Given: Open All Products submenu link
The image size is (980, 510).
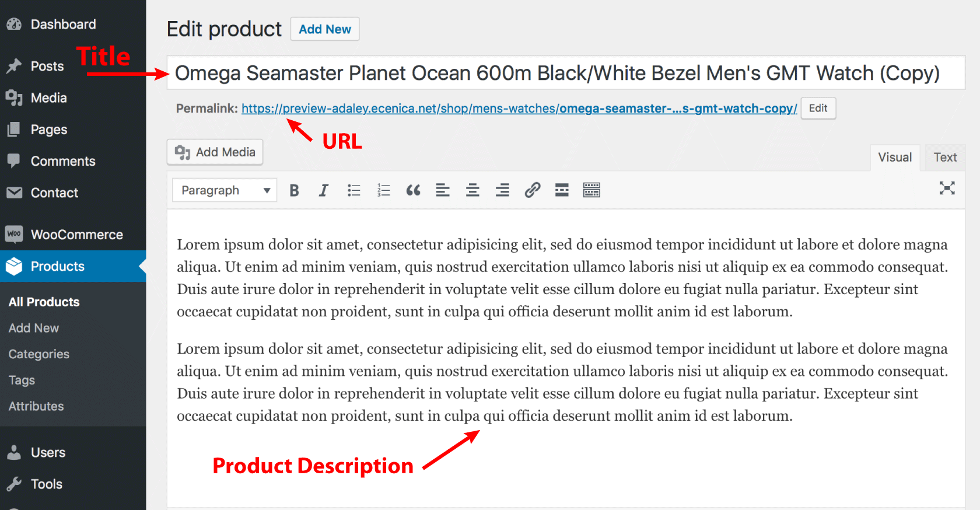Looking at the screenshot, I should click(44, 302).
